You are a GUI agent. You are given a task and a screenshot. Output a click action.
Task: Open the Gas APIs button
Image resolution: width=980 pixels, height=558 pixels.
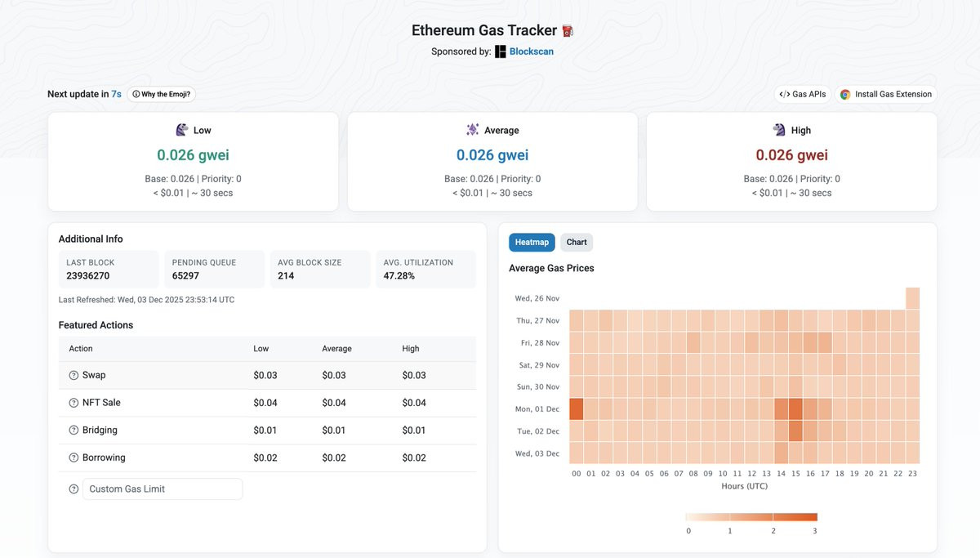pos(802,94)
